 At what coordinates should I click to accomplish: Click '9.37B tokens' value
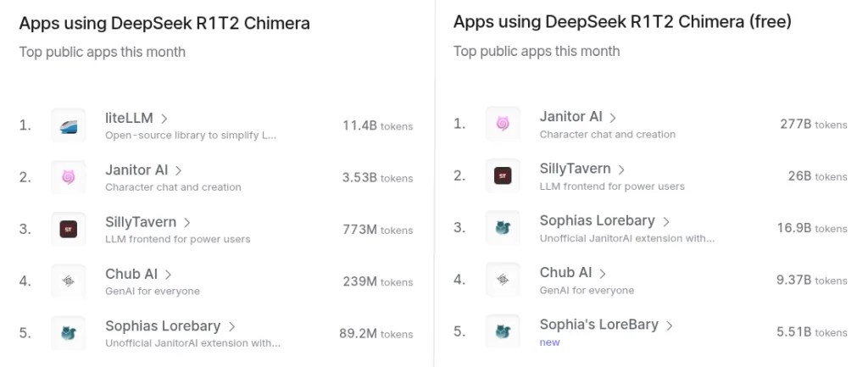point(811,280)
